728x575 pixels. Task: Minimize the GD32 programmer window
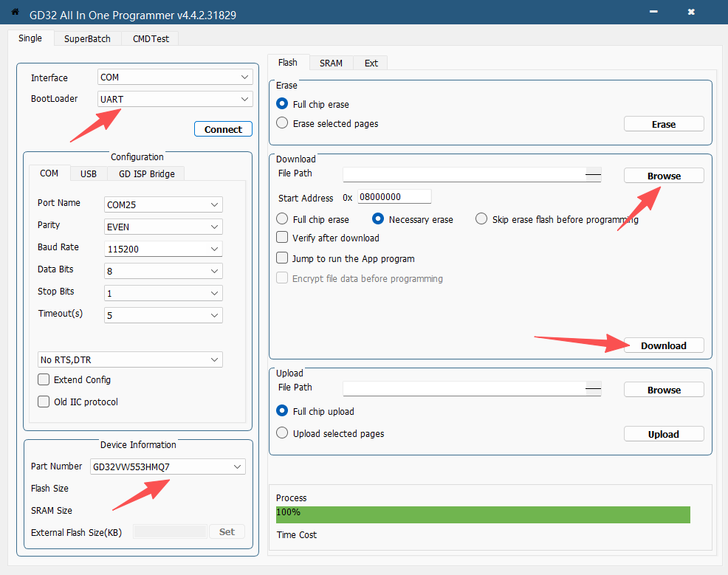653,12
